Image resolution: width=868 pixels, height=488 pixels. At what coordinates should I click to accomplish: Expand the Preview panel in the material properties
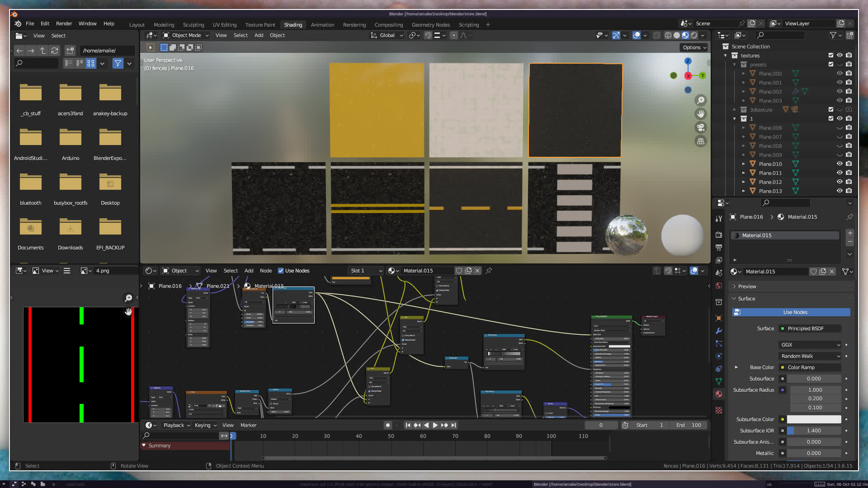pos(747,286)
